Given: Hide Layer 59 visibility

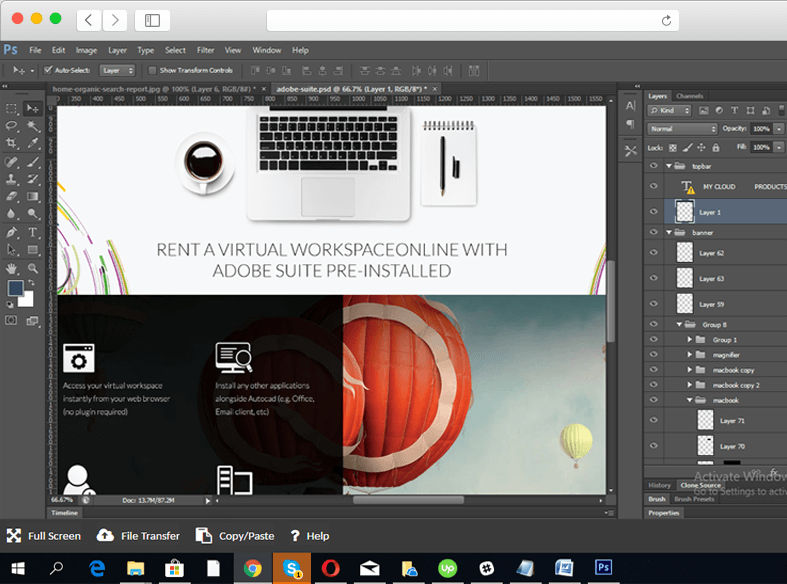Looking at the screenshot, I should (653, 304).
